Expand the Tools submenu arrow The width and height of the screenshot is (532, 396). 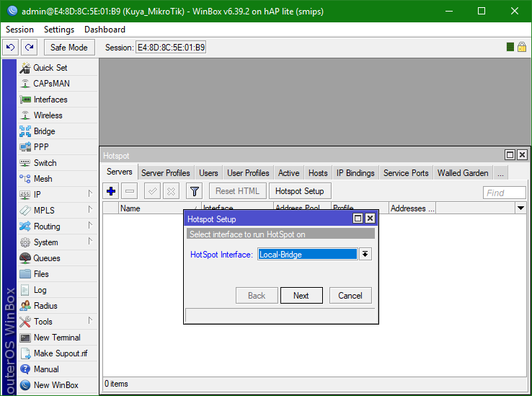(x=90, y=320)
